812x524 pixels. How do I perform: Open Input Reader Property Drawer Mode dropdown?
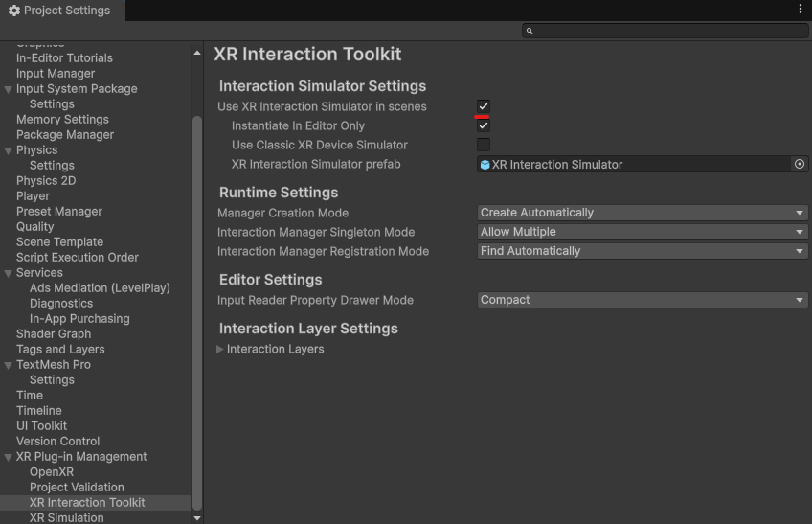pos(643,300)
